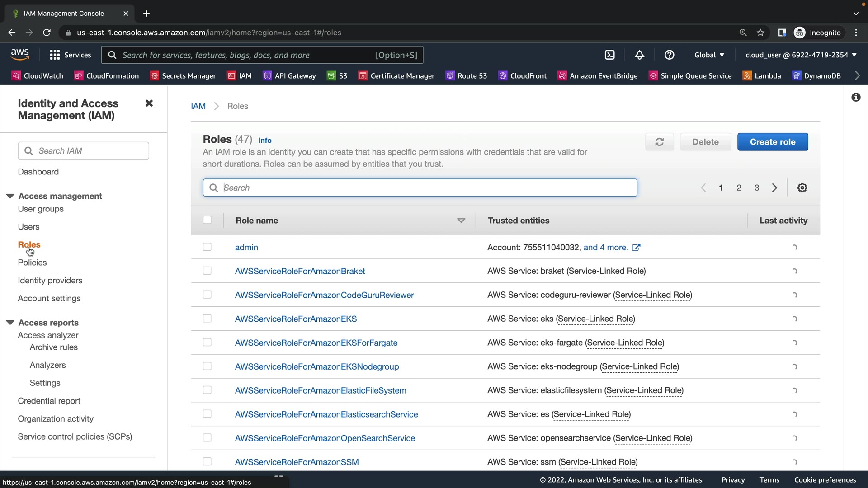Open the AWSServiceRoleForAmazonBraket role link
This screenshot has height=488, width=868.
[300, 271]
